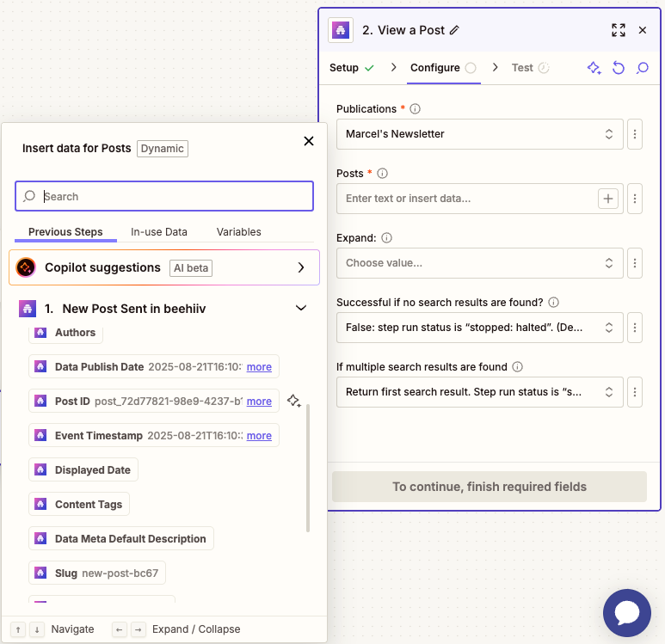The image size is (665, 644).
Task: Select the Slug new-post-bc67 data pill
Action: coord(97,573)
